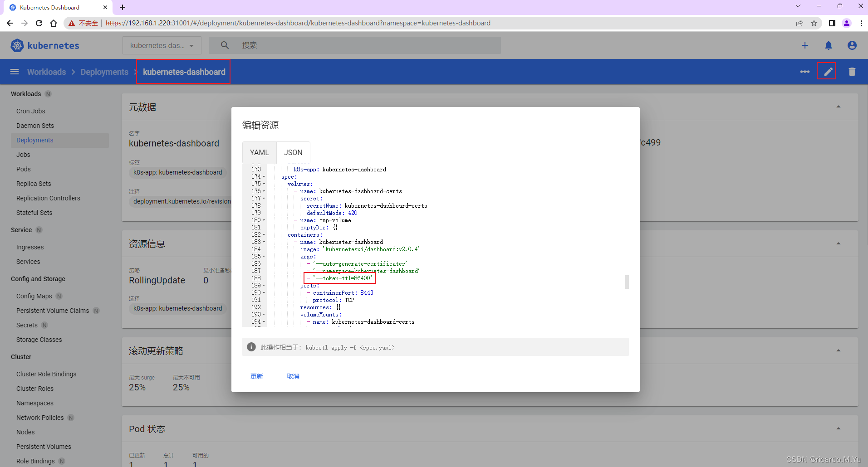This screenshot has height=467, width=868.
Task: Open a new browser tab
Action: [123, 7]
